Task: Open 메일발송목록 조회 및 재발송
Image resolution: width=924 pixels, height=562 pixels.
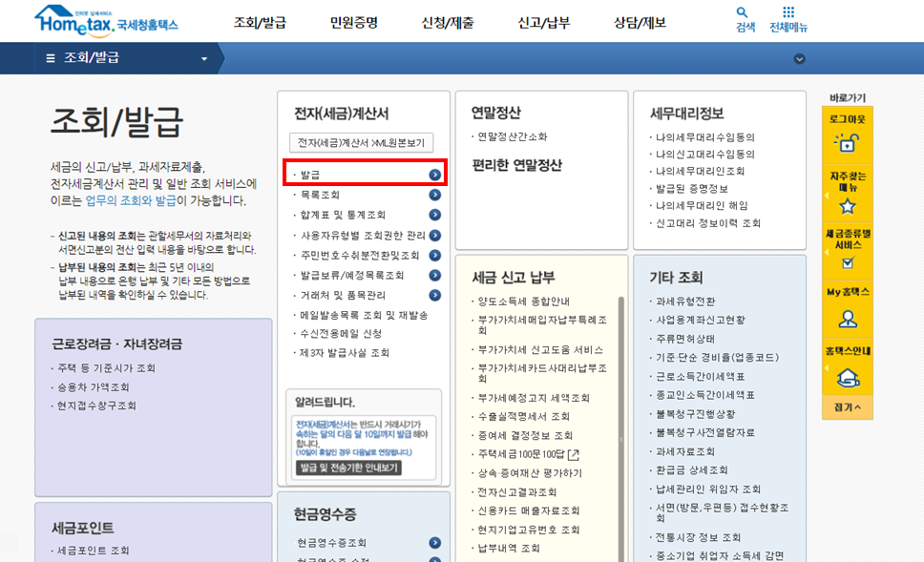Action: tap(365, 315)
